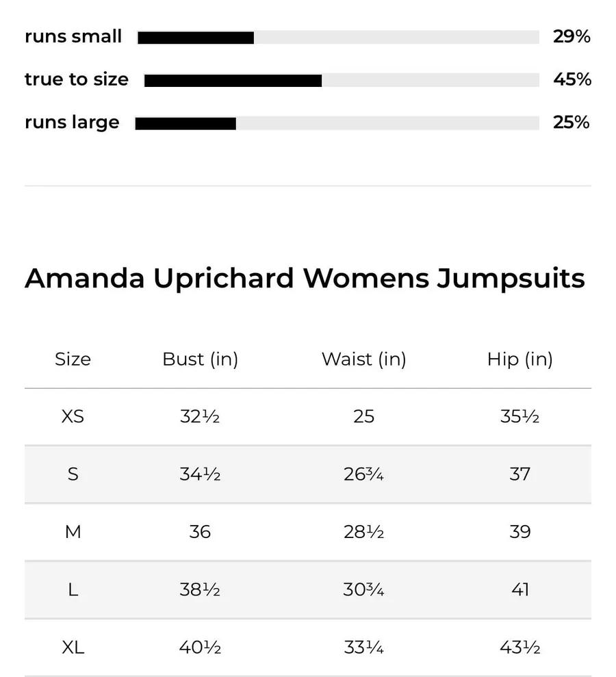Click the 38½ bust value for size L
The width and height of the screenshot is (616, 677).
200,590
